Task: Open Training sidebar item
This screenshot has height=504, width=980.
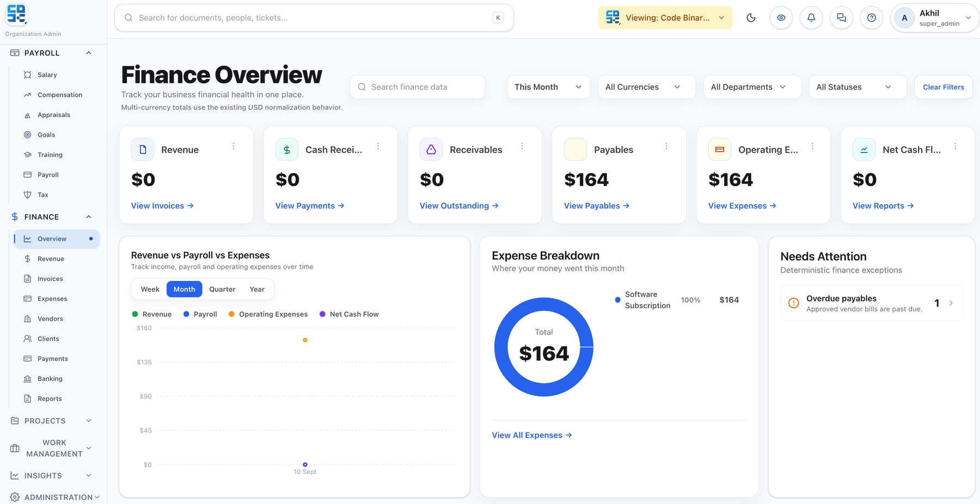Action: point(57,155)
